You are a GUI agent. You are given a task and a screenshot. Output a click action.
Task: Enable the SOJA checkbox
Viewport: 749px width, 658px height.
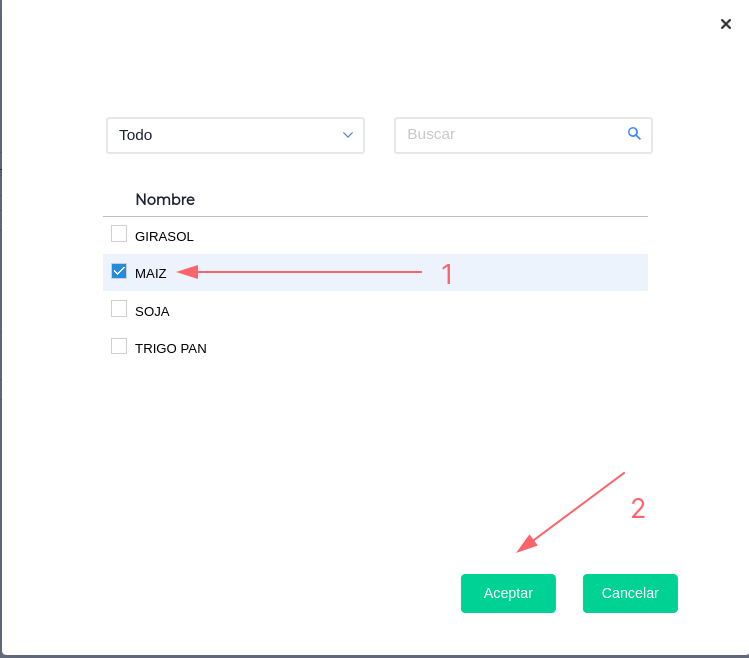[x=119, y=309]
